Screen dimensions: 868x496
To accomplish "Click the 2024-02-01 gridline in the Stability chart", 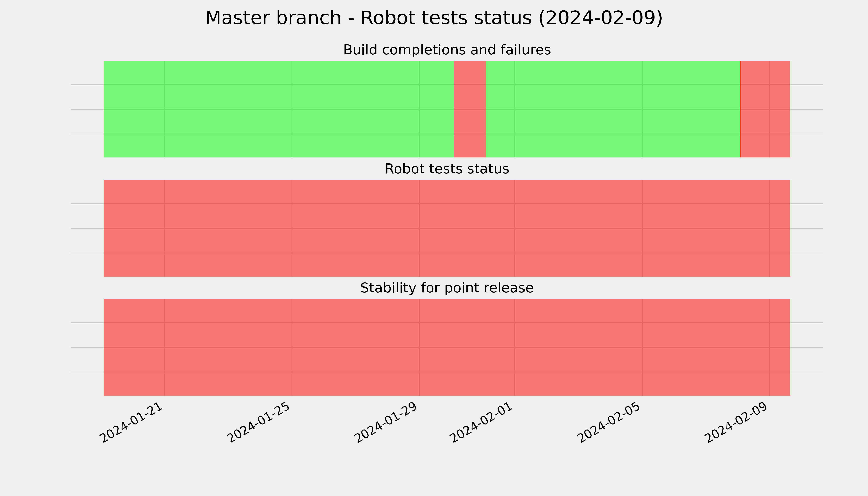I will point(515,347).
